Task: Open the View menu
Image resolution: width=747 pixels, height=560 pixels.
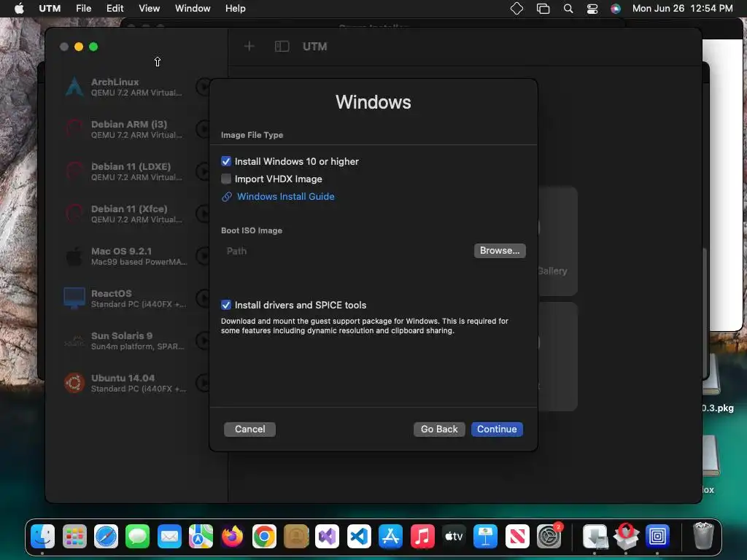Action: point(149,9)
